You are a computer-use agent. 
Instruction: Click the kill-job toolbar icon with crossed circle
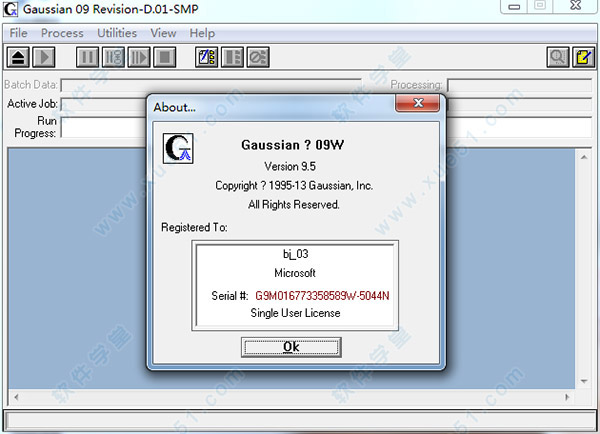pyautogui.click(x=258, y=57)
